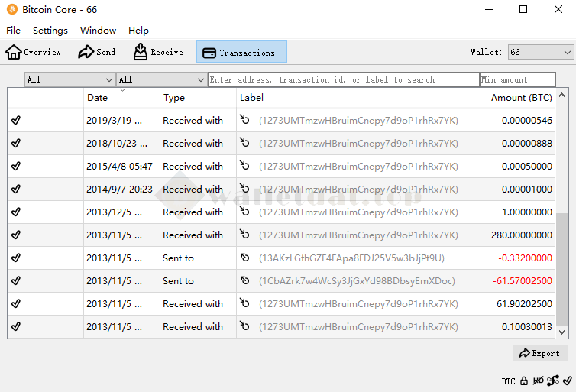Image resolution: width=576 pixels, height=392 pixels.
Task: Click the HD wallet status icon
Action: tap(539, 381)
